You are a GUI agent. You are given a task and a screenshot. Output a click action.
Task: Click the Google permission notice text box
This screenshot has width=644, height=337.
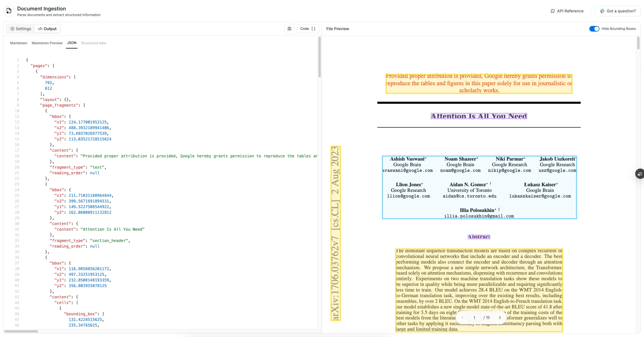pos(479,83)
